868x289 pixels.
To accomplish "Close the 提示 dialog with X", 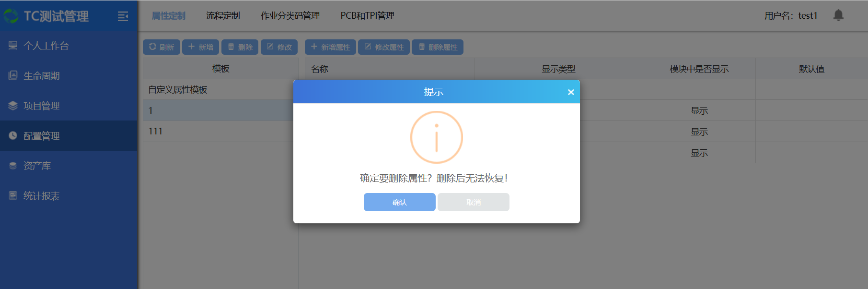I will tap(570, 92).
